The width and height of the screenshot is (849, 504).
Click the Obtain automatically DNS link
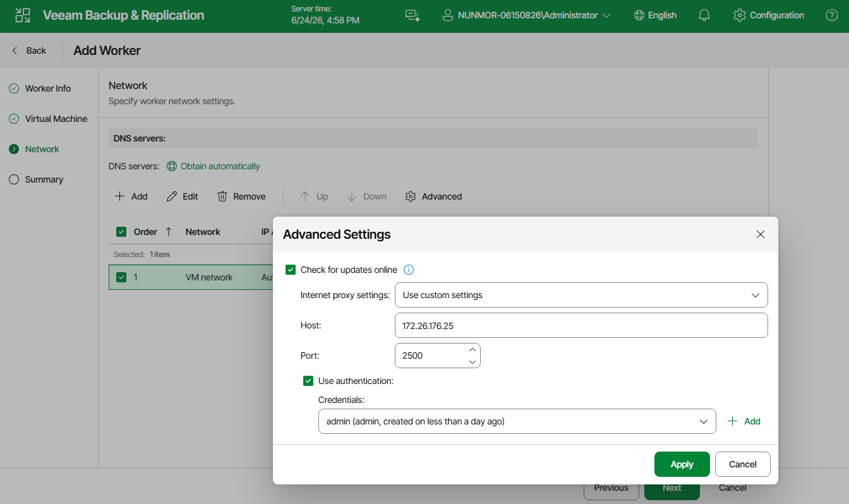tap(214, 166)
